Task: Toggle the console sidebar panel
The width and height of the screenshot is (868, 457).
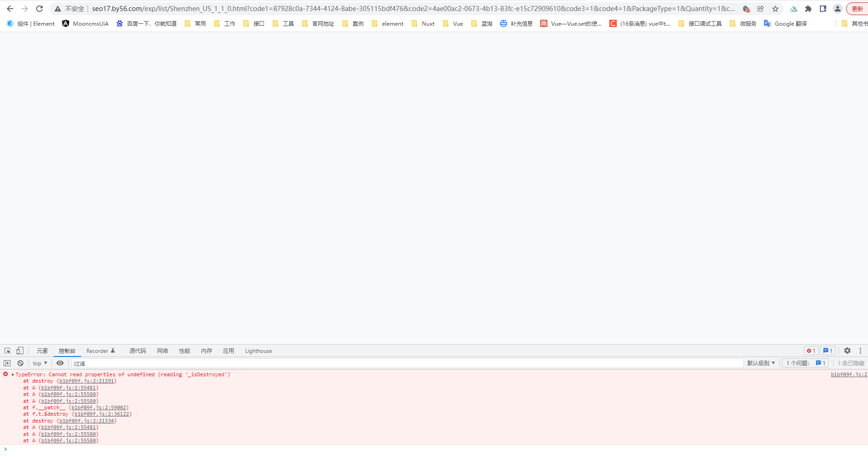Action: click(x=7, y=363)
